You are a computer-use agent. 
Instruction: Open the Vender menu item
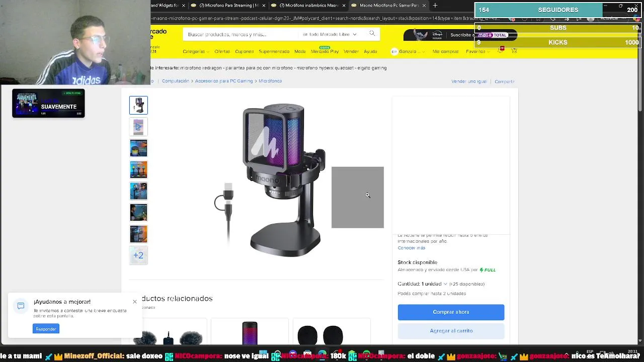351,51
